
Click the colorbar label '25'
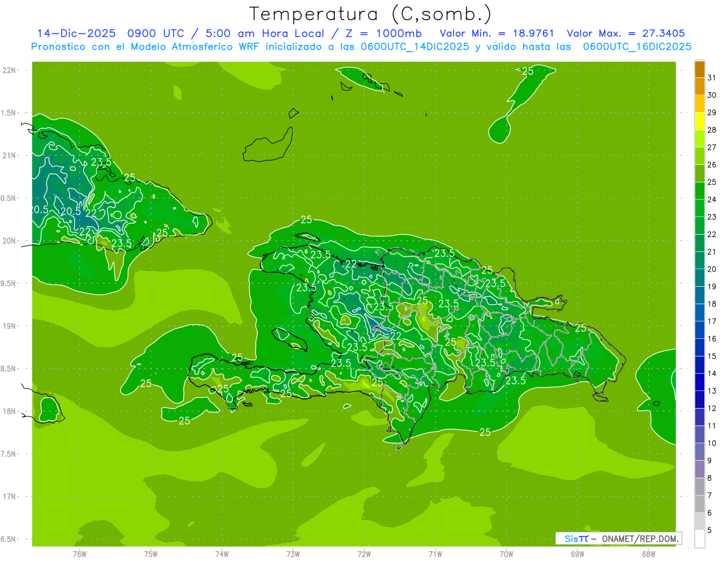(x=712, y=182)
